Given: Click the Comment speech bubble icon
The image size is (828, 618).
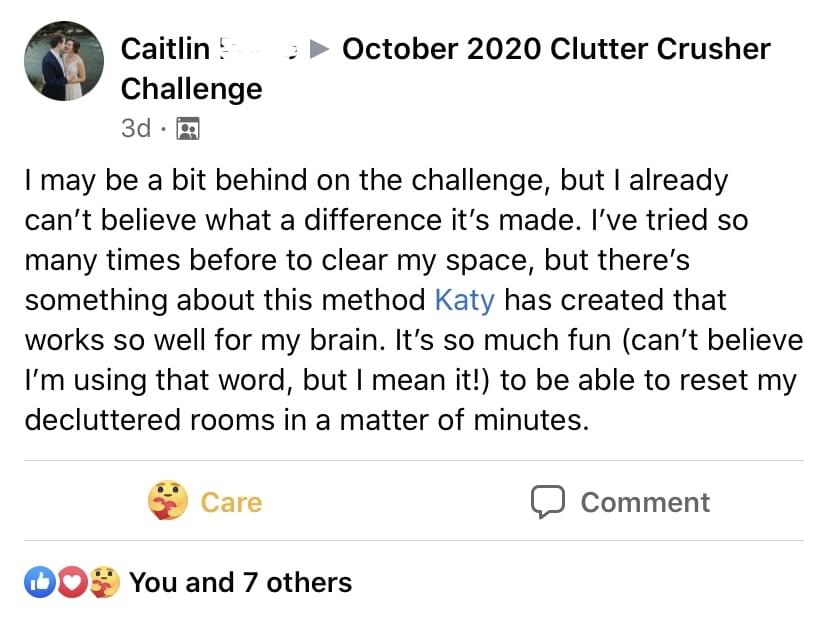Looking at the screenshot, I should pos(548,501).
